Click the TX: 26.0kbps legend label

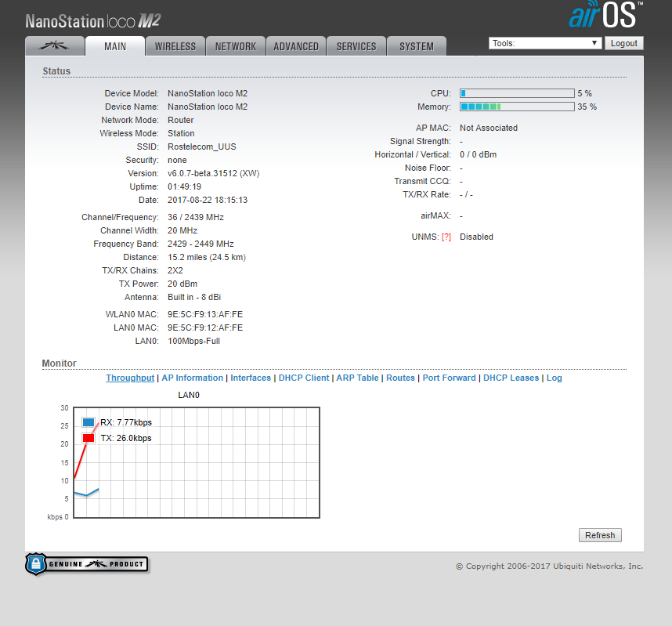tap(126, 438)
